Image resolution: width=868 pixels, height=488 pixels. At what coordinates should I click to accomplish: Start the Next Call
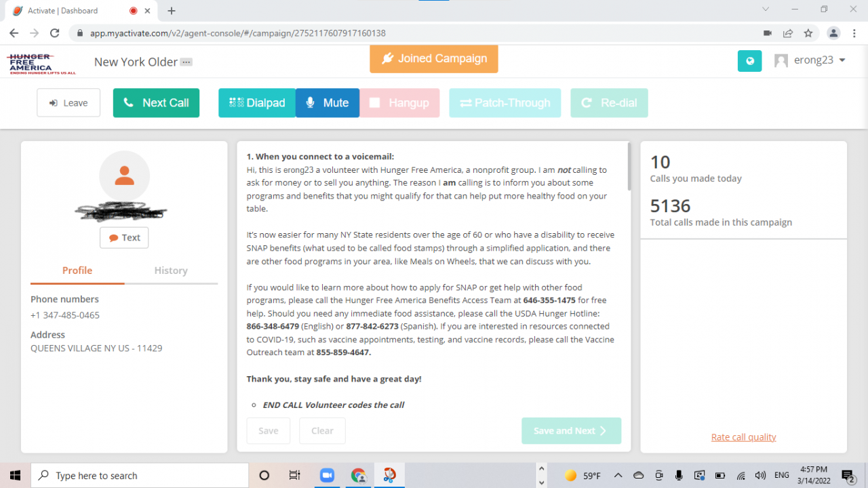click(x=156, y=103)
